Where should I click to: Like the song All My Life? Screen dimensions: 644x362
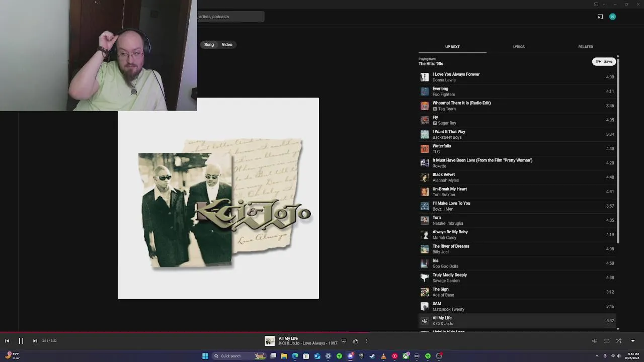coord(356,341)
